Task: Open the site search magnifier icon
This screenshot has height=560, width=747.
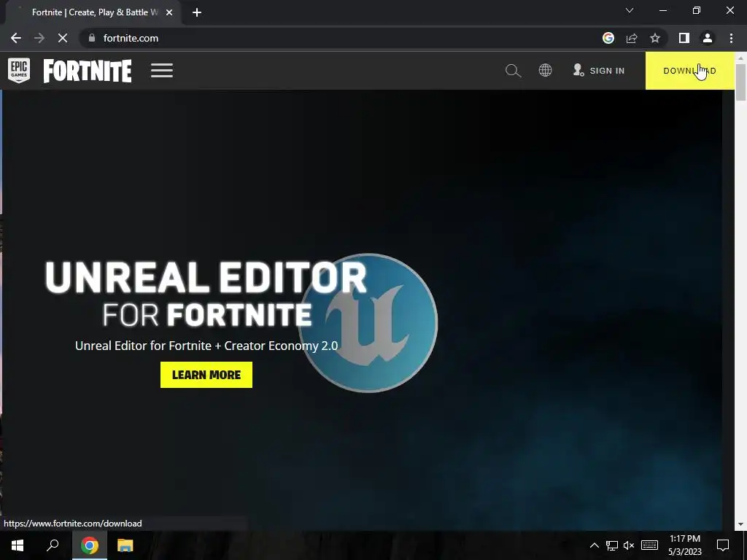Action: tap(513, 71)
